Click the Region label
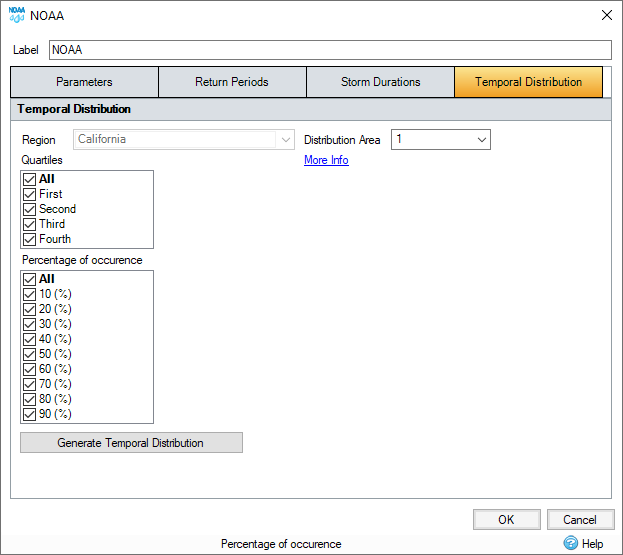This screenshot has height=555, width=623. click(39, 140)
